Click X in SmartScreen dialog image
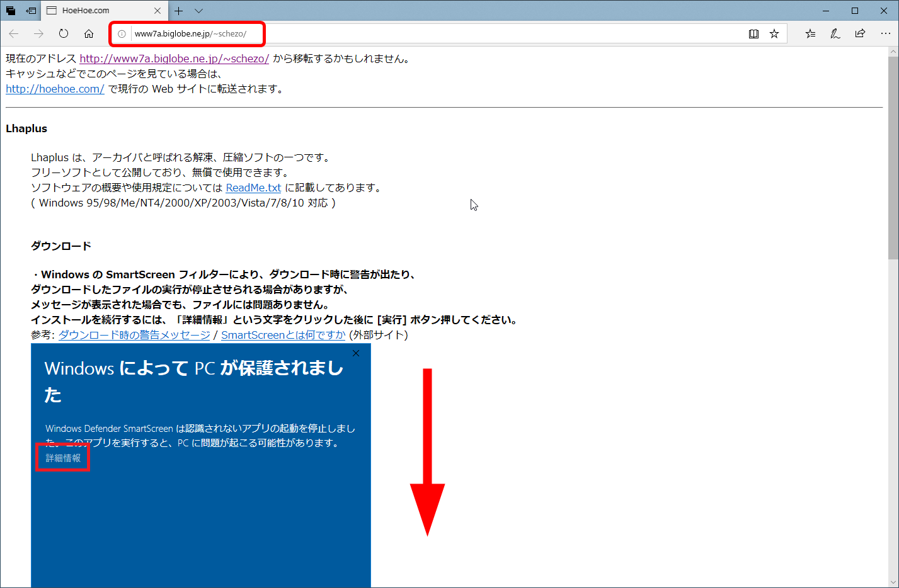 356,353
